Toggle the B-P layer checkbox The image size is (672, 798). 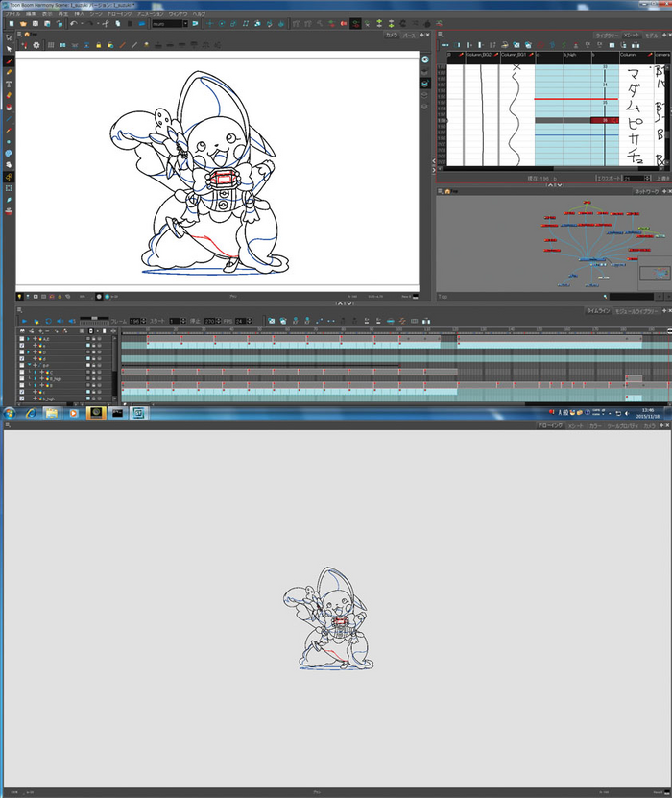pyautogui.click(x=21, y=366)
